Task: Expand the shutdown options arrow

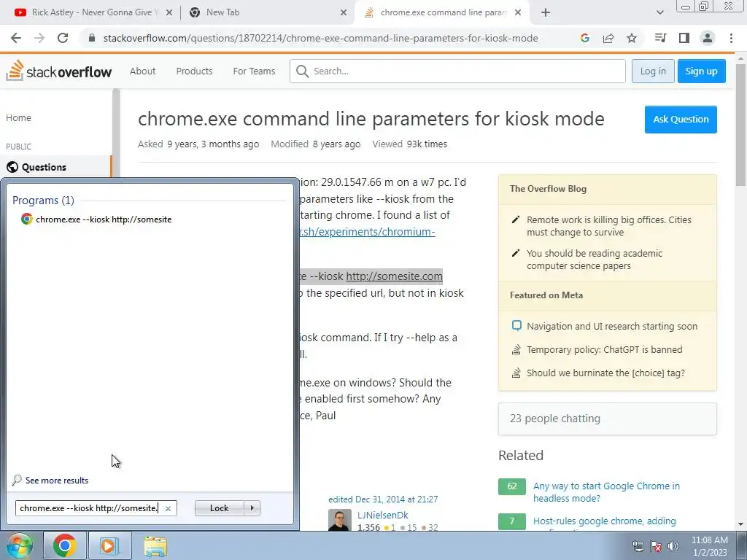Action: 252,508
